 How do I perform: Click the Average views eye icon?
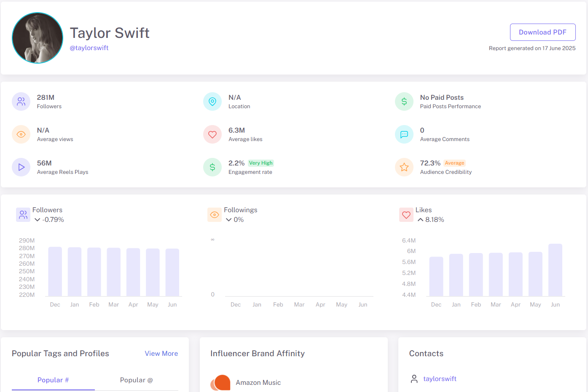coord(21,134)
